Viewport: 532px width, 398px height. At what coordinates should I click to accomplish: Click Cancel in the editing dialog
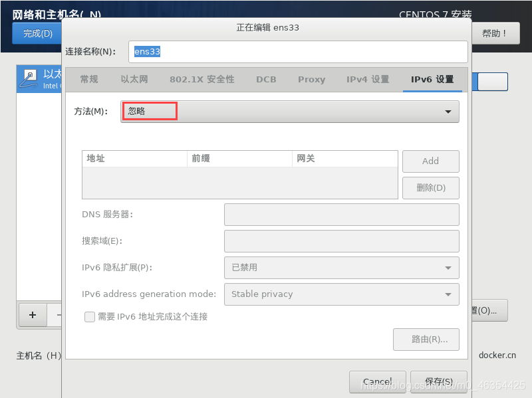point(377,382)
